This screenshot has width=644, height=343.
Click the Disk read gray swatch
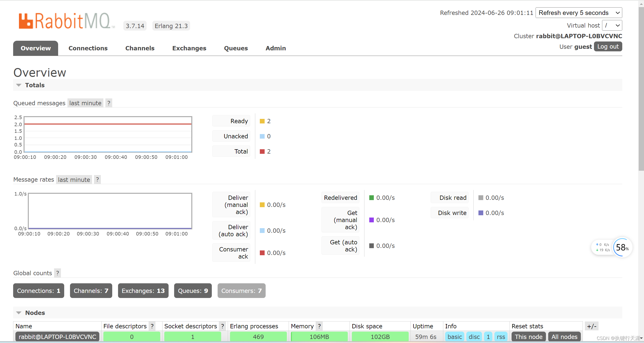tap(481, 198)
